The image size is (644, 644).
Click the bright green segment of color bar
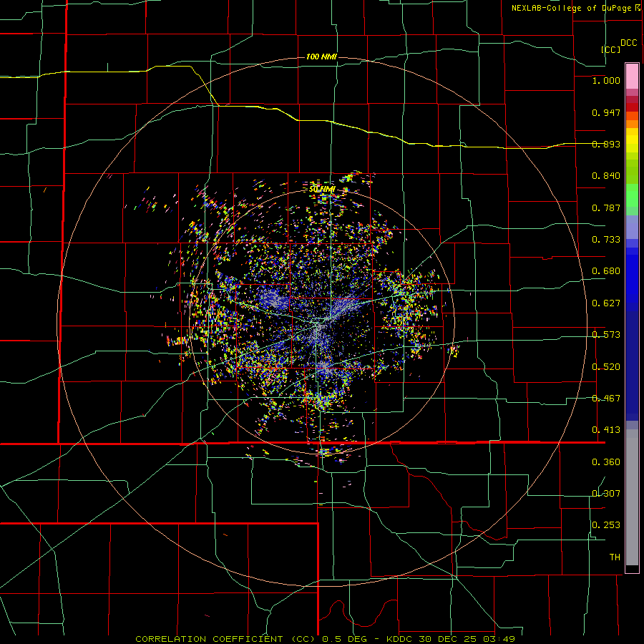coord(632,195)
